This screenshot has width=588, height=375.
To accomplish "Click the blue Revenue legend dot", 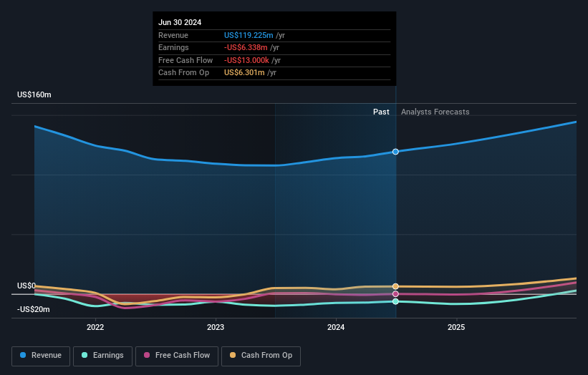I will click(23, 355).
